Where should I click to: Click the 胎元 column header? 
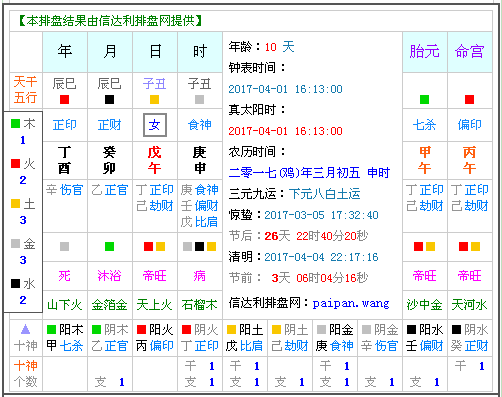(x=424, y=52)
